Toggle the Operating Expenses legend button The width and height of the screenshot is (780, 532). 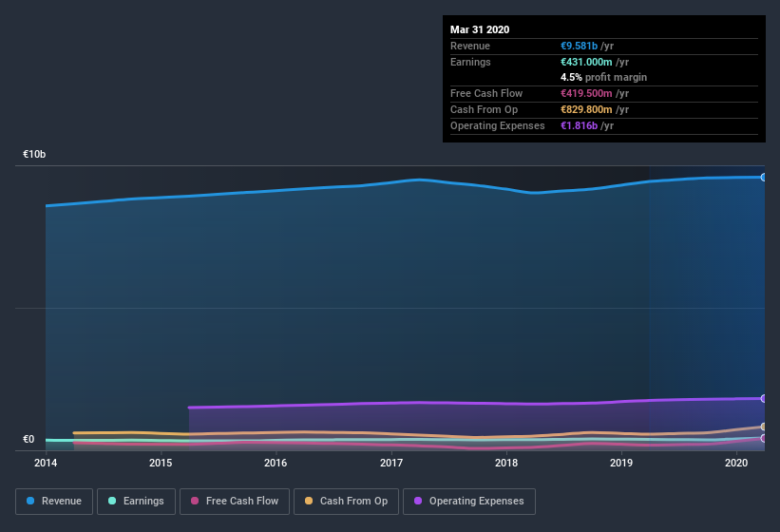(x=469, y=502)
